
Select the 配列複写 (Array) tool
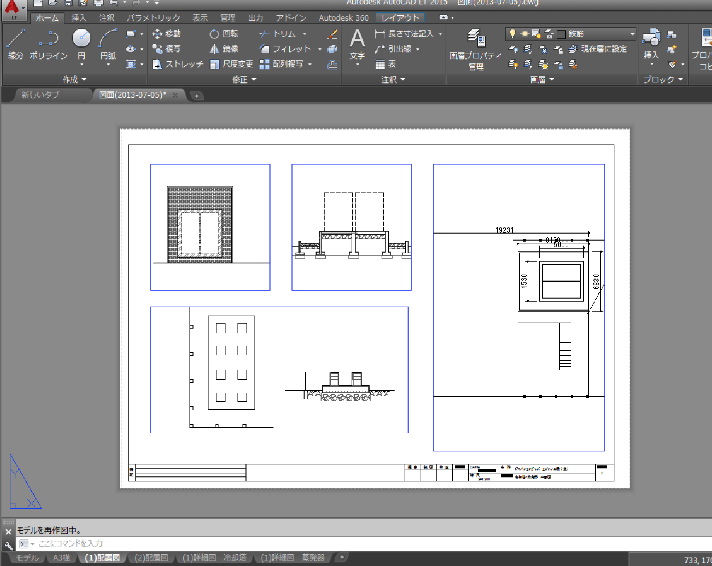(281, 64)
